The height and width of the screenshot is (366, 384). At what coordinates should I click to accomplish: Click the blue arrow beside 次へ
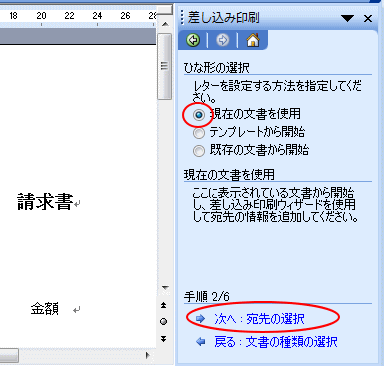click(200, 319)
